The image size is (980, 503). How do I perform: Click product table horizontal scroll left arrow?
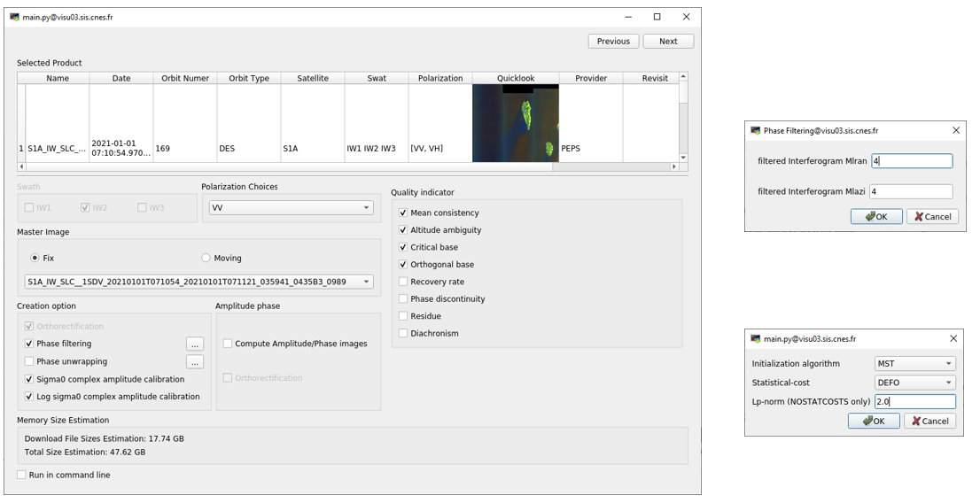pyautogui.click(x=22, y=166)
